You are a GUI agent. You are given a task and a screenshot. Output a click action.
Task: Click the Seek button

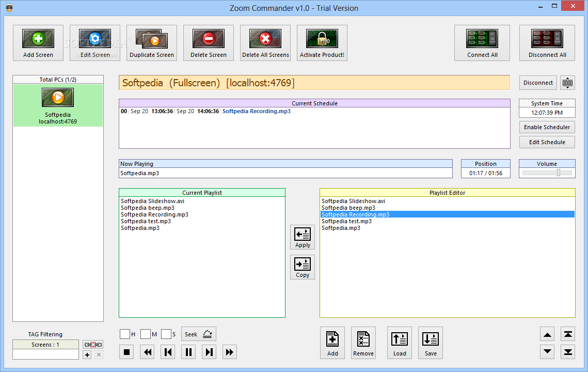198,334
